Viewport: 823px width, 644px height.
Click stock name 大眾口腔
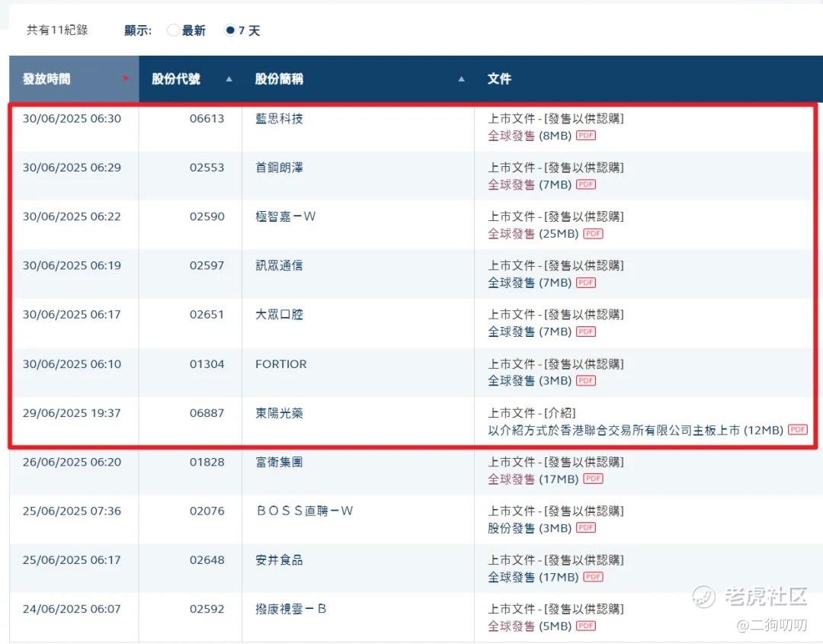(279, 315)
